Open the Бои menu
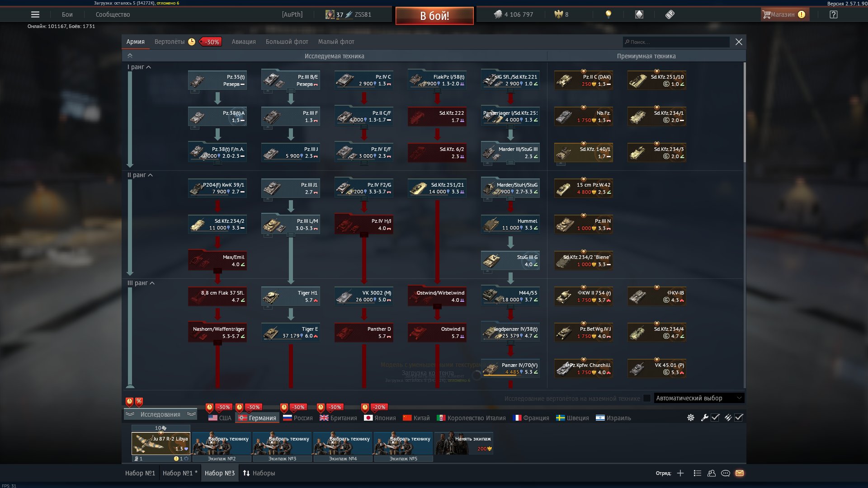The width and height of the screenshot is (868, 488). pyautogui.click(x=67, y=14)
